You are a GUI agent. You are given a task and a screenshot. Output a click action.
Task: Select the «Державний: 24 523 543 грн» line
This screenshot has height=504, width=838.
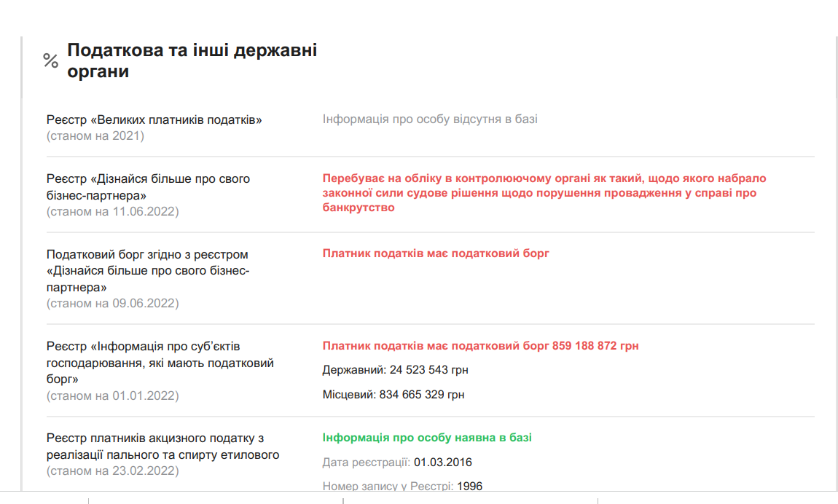(x=395, y=370)
